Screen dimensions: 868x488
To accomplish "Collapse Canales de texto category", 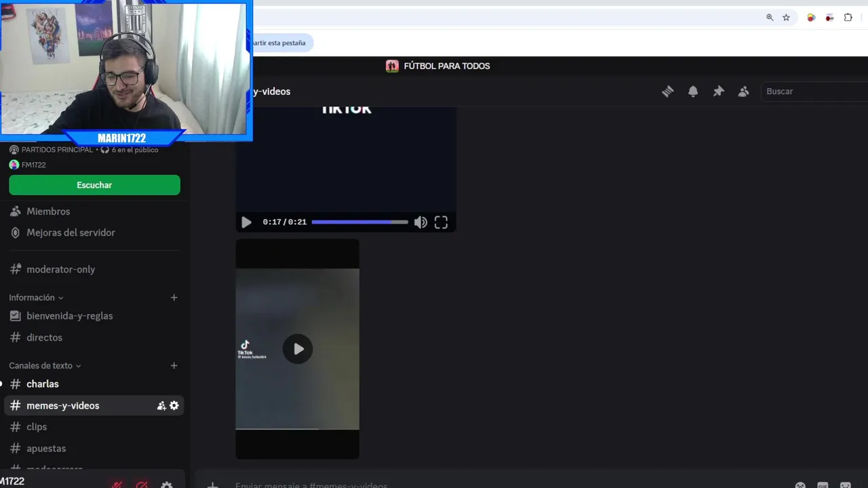I will tap(45, 365).
